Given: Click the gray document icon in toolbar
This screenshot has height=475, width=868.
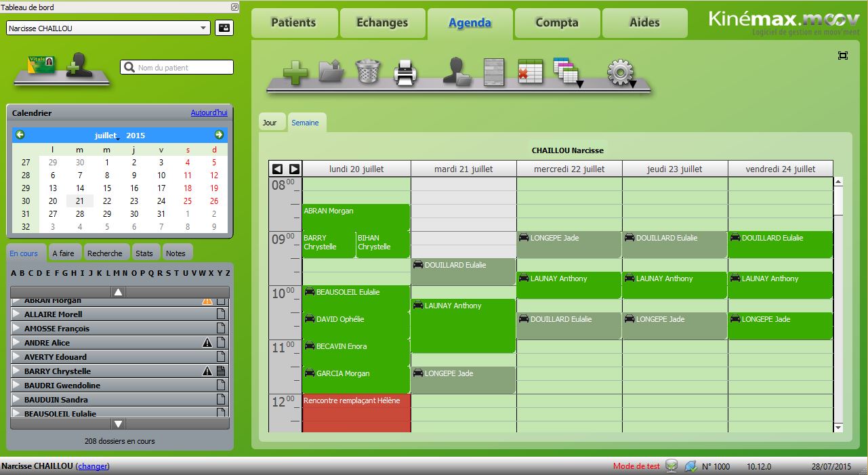Looking at the screenshot, I should [x=494, y=71].
